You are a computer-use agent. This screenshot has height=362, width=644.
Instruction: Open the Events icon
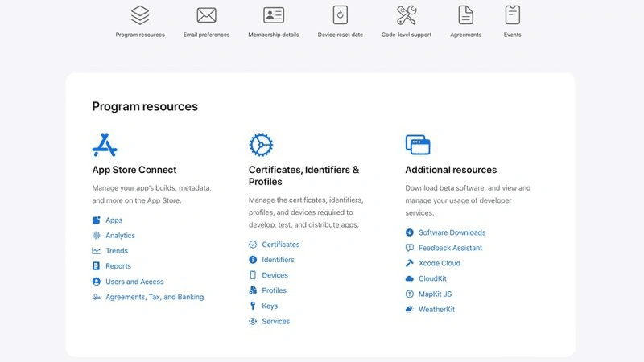coord(512,14)
